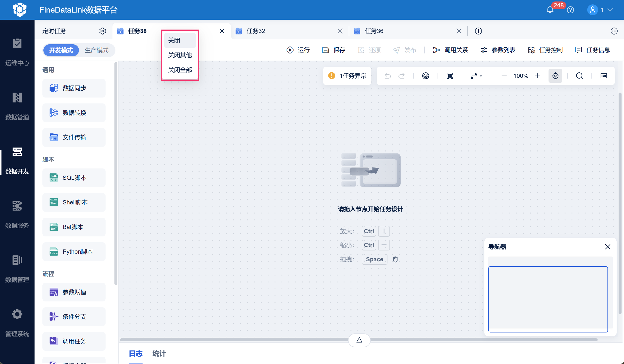Click the add new tab plus icon

(x=478, y=31)
